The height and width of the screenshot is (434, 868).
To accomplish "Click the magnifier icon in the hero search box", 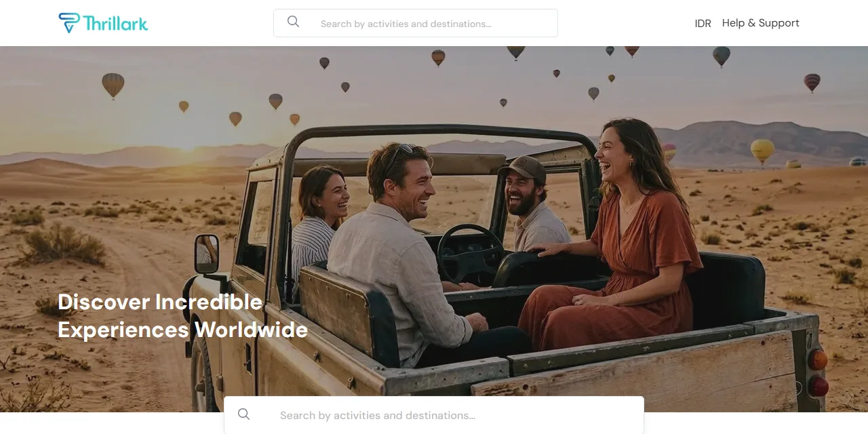I will pos(244,414).
